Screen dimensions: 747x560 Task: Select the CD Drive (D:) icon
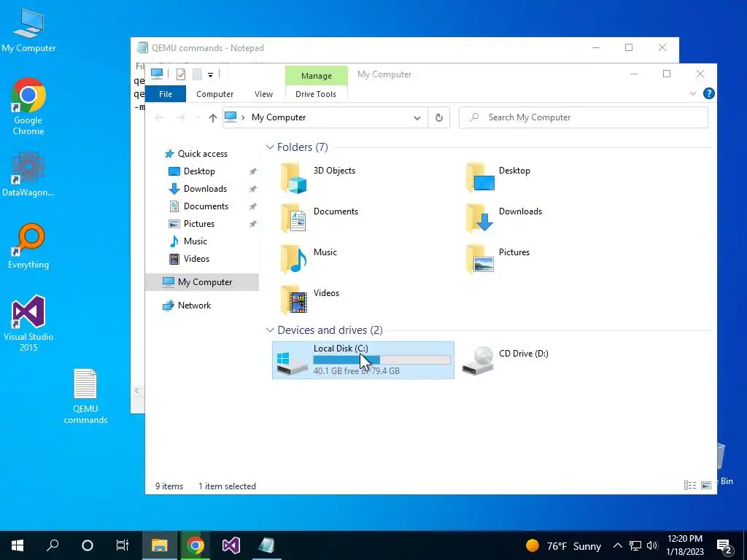coord(479,361)
